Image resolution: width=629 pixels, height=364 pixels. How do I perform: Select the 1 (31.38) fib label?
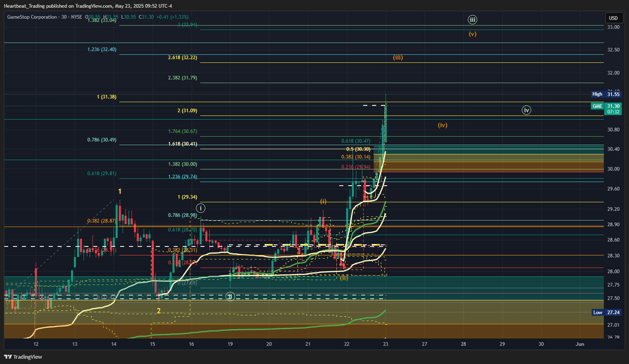click(x=107, y=97)
